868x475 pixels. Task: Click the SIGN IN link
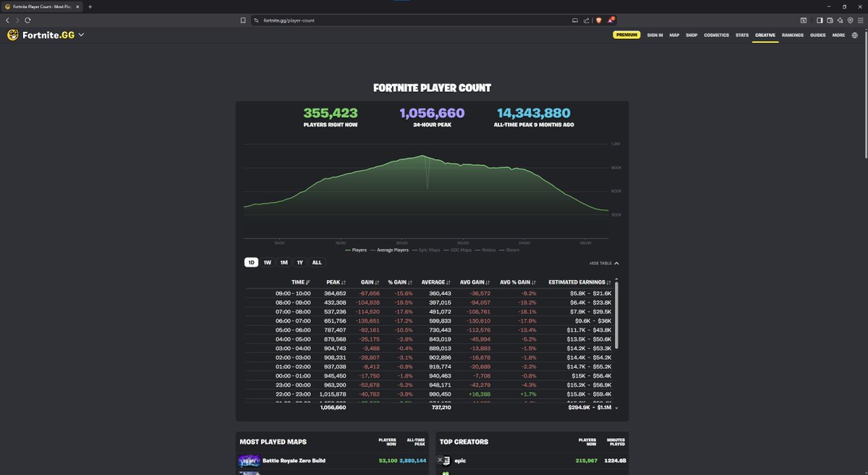(655, 35)
